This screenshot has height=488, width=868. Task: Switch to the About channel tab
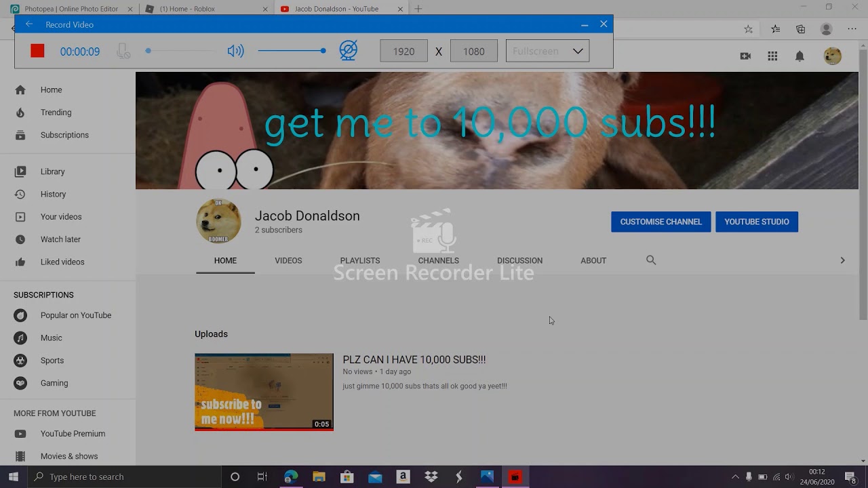click(x=593, y=260)
